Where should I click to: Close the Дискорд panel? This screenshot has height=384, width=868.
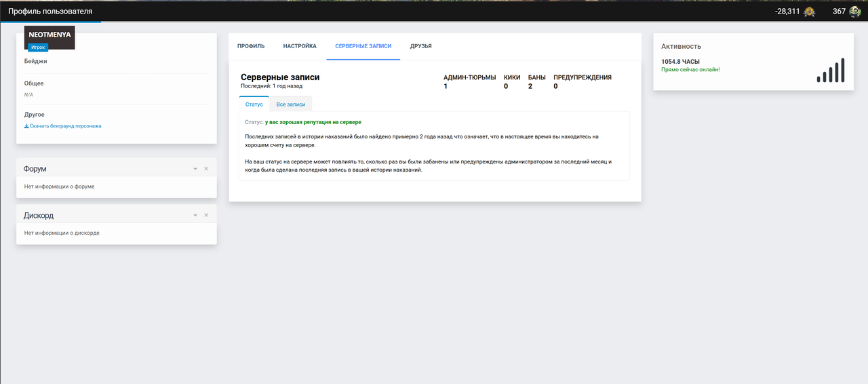(x=206, y=215)
